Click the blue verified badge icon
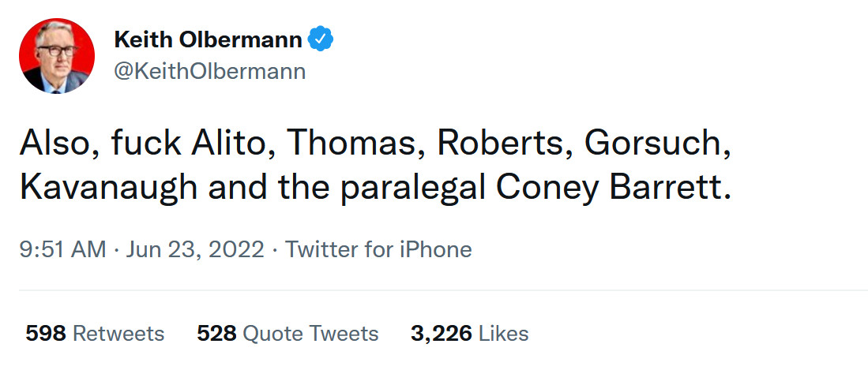This screenshot has height=370, width=868. click(321, 39)
